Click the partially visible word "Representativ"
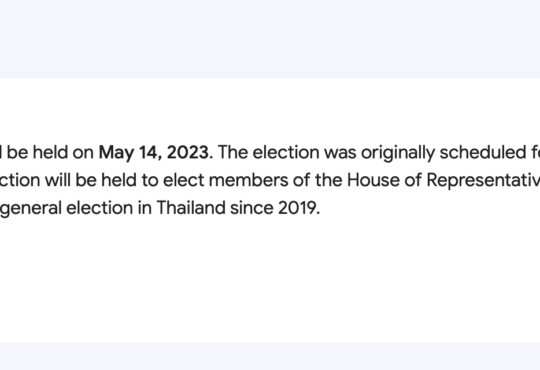Screen dimensions: 540x370 click(483, 181)
